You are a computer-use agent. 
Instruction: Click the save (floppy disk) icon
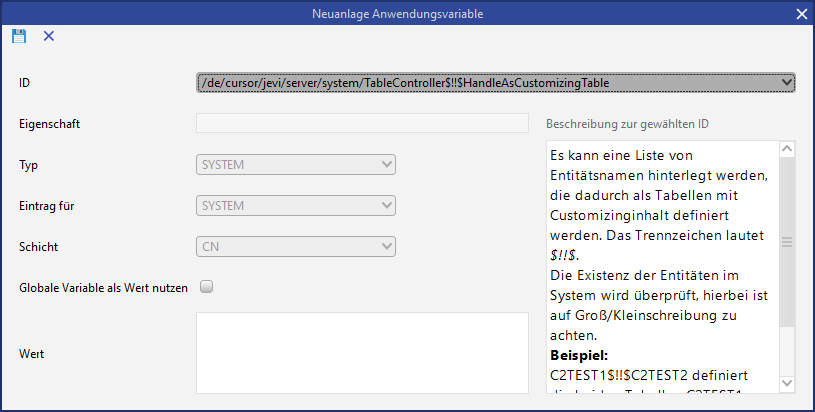point(19,36)
